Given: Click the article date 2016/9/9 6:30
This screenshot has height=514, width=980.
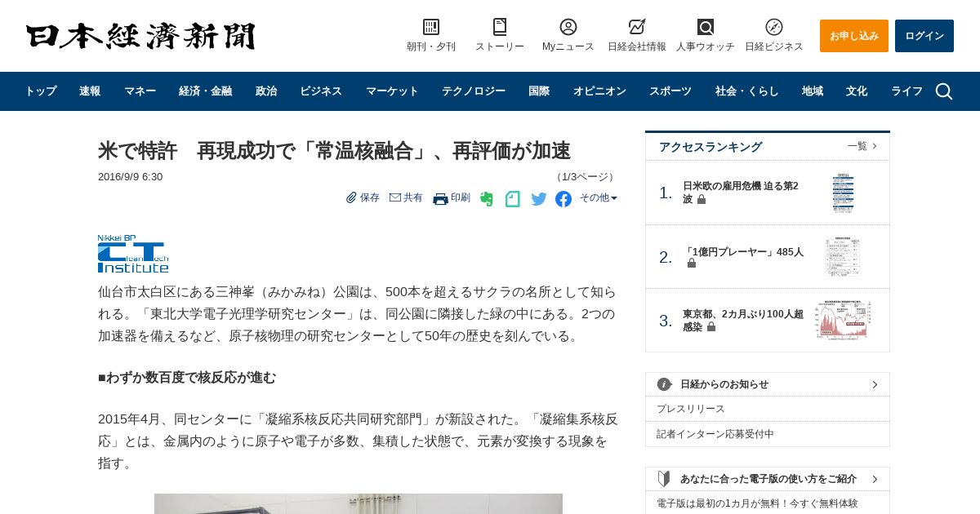Looking at the screenshot, I should (x=130, y=177).
